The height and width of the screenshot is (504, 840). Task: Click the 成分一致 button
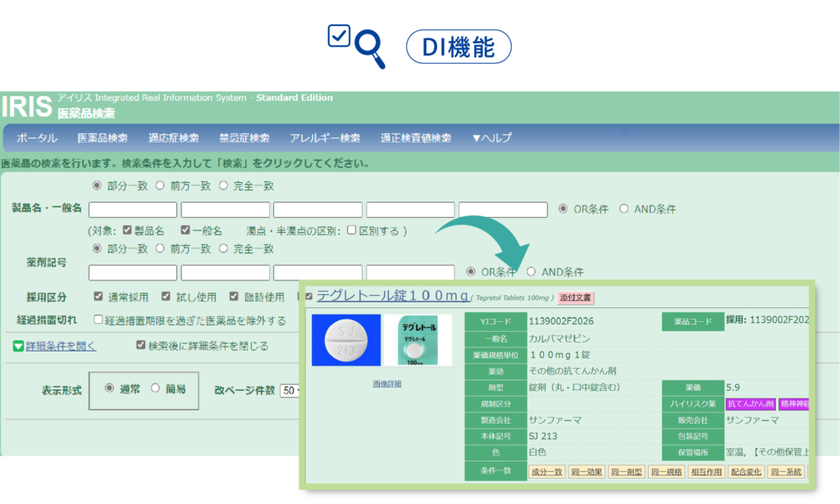click(x=546, y=472)
